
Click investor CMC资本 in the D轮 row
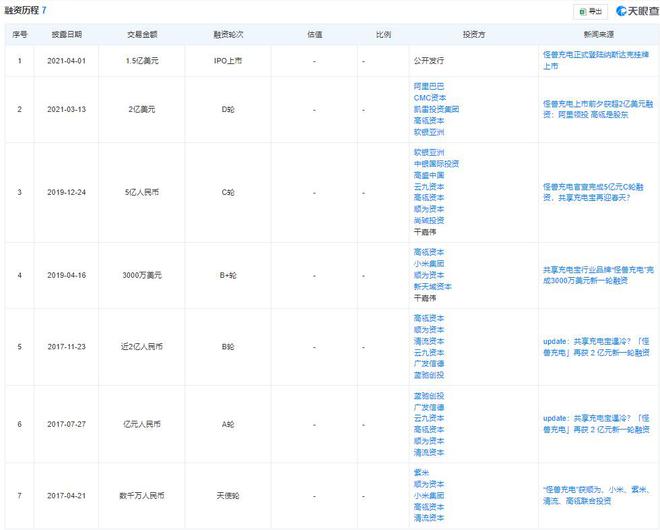tap(430, 98)
